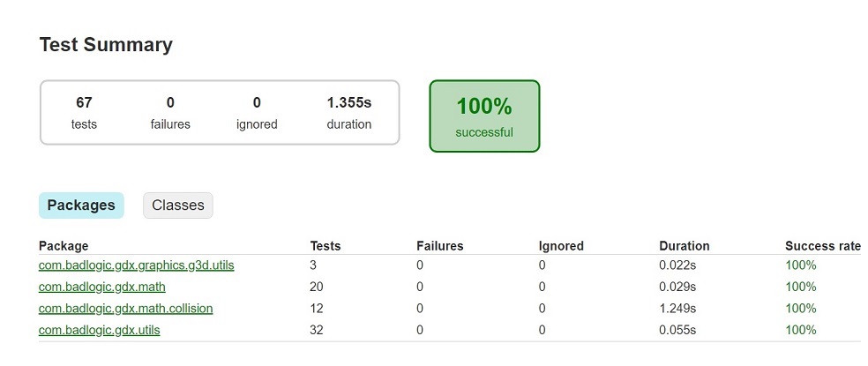This screenshot has height=366, width=868.
Task: Switch to the Classes tab
Action: coord(177,205)
